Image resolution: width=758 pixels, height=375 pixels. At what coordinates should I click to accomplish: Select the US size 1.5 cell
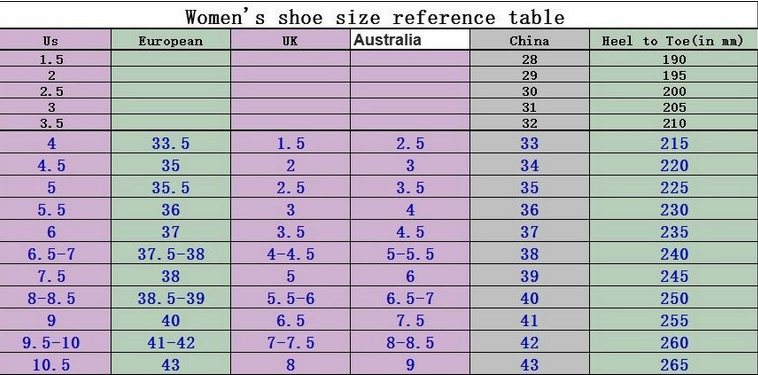pos(51,59)
